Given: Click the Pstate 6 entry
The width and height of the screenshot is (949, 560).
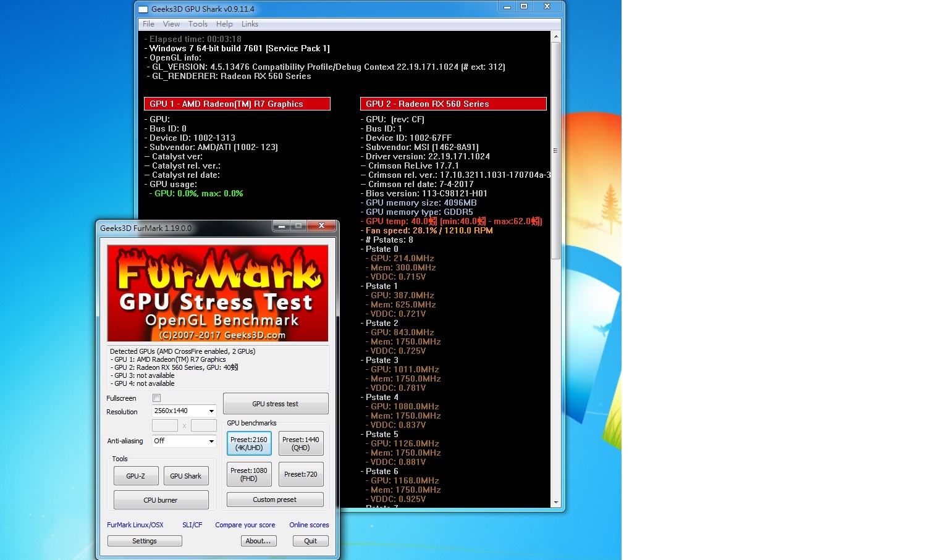Looking at the screenshot, I should [380, 471].
